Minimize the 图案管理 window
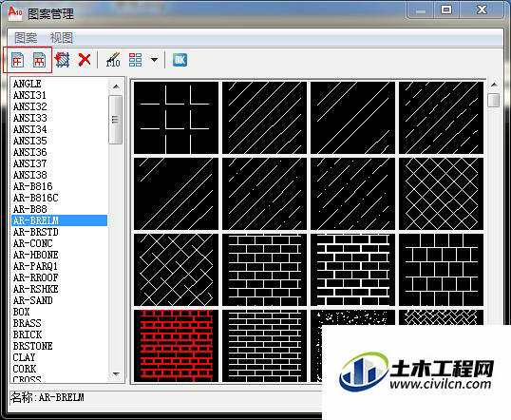Screen dimensions: 511x420 coord(421,10)
